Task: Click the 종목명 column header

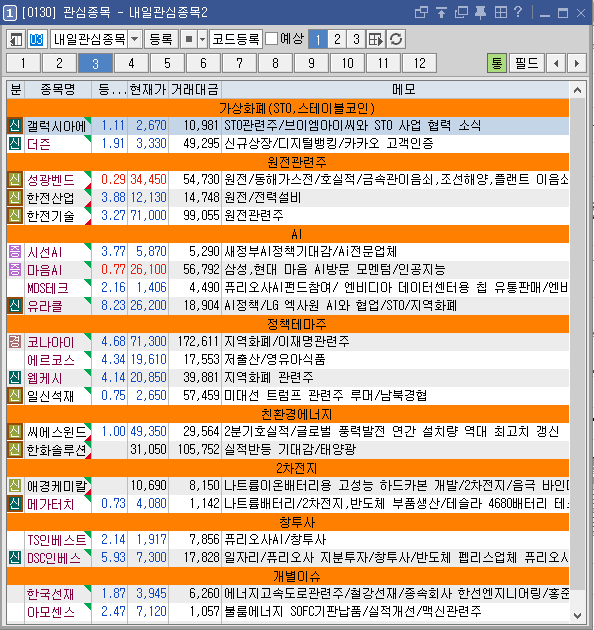Action: point(58,89)
